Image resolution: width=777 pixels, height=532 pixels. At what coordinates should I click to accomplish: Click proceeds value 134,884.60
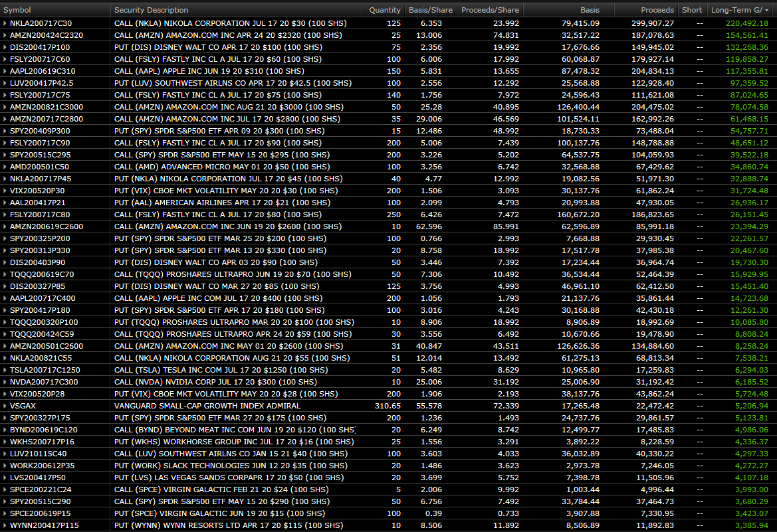pos(653,346)
